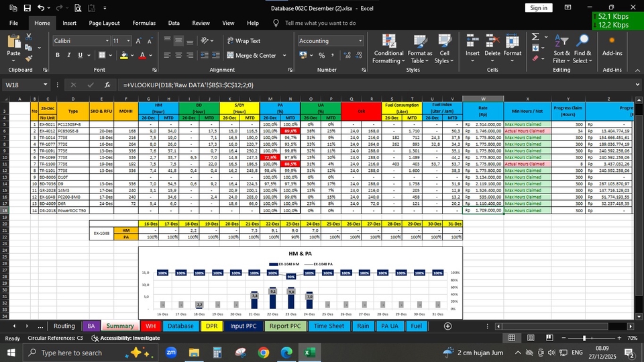Viewport: 644px width, 362px height.
Task: Toggle Middle Align vertical alignment
Action: [x=178, y=41]
